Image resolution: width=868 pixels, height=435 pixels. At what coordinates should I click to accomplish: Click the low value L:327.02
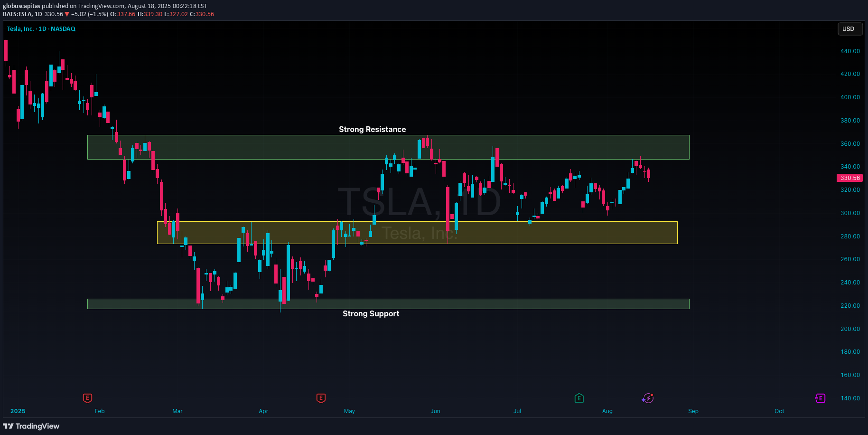tap(176, 14)
